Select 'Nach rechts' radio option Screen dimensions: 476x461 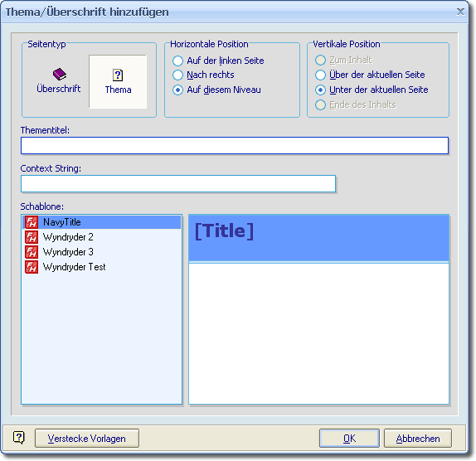tap(178, 75)
